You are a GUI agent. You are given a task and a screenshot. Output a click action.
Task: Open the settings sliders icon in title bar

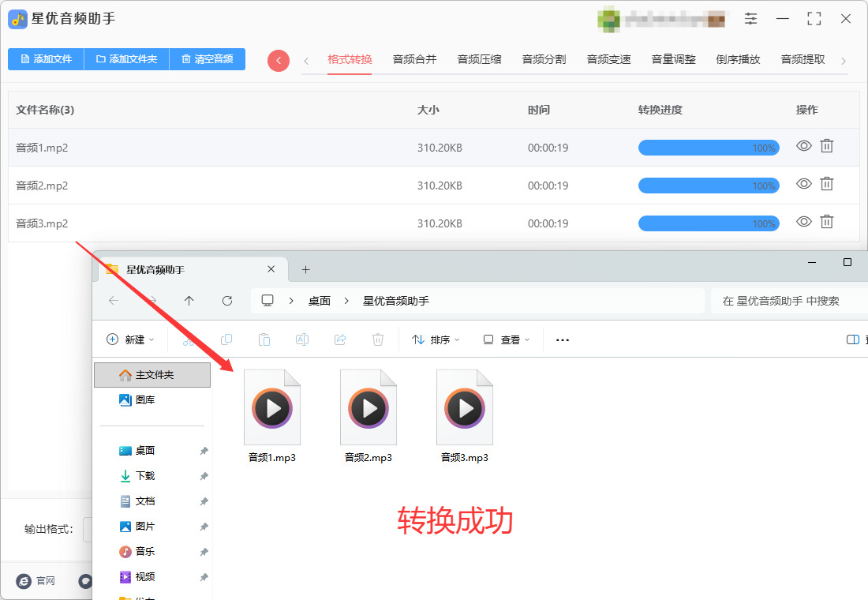pyautogui.click(x=750, y=19)
